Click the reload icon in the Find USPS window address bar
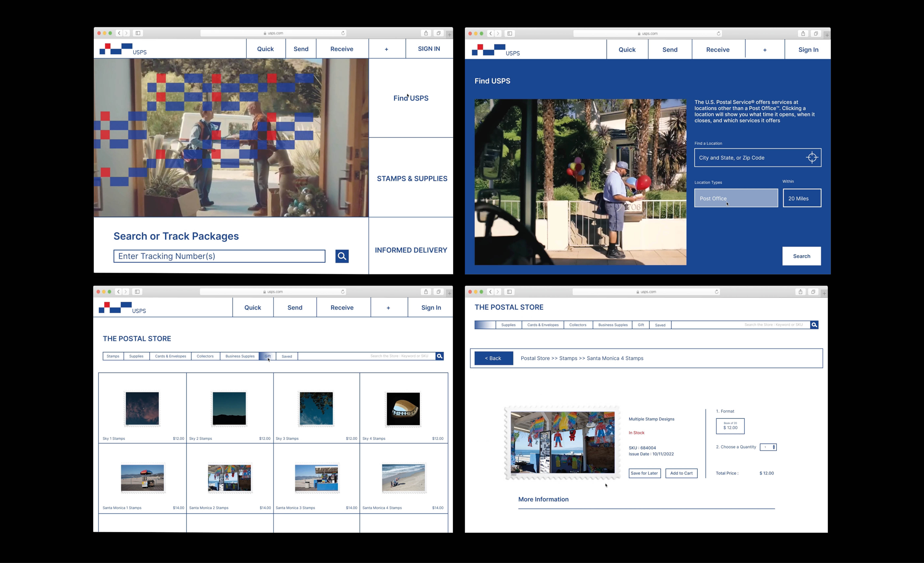Image resolution: width=924 pixels, height=563 pixels. [719, 33]
